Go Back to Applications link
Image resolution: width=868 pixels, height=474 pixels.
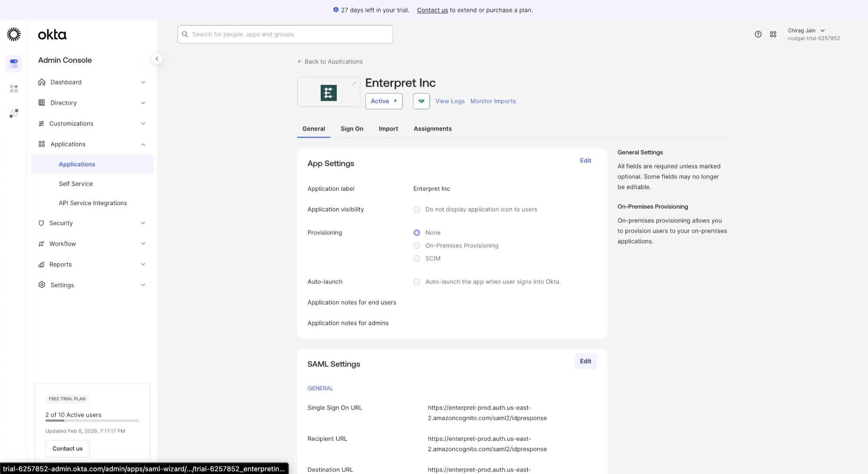(x=330, y=62)
